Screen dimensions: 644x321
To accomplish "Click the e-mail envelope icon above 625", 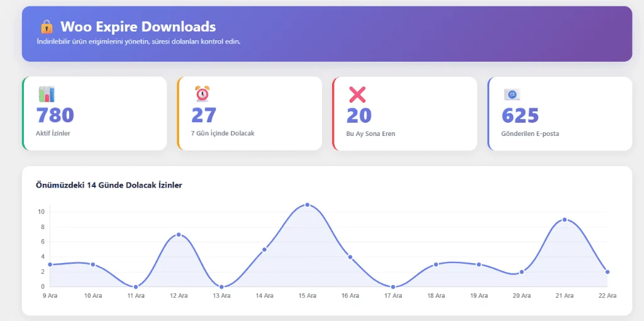I will 512,94.
